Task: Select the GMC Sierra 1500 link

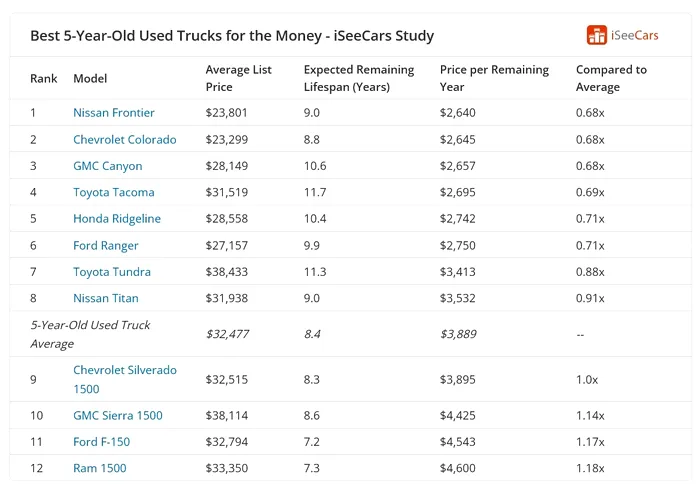Action: (x=117, y=416)
